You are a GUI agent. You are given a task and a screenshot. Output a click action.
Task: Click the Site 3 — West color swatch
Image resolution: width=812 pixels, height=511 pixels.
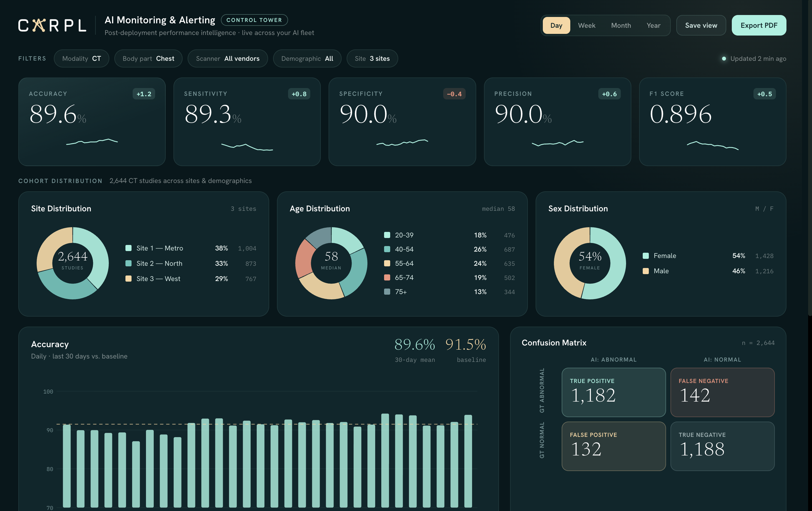coord(128,279)
